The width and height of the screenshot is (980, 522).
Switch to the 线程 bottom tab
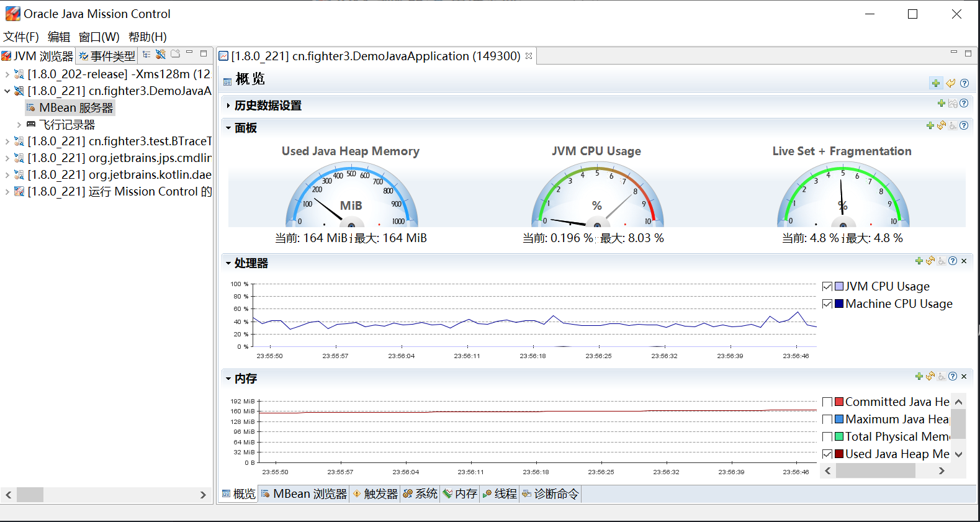click(500, 494)
